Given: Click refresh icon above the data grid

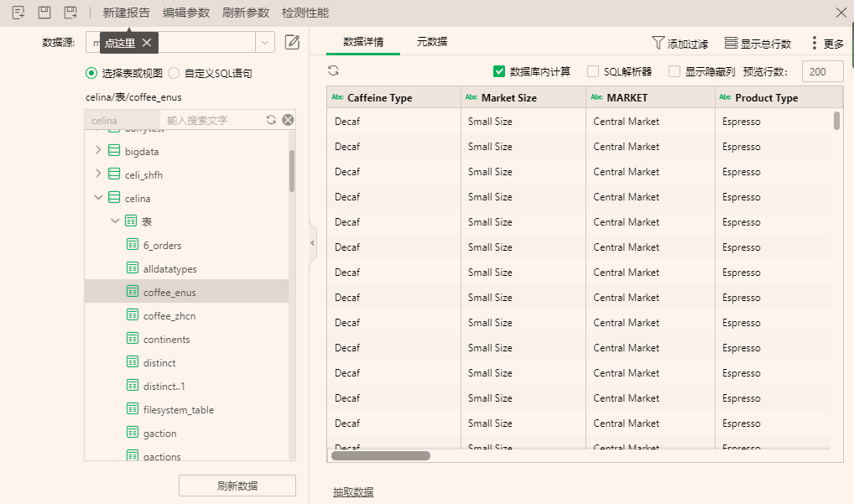Looking at the screenshot, I should coord(333,71).
